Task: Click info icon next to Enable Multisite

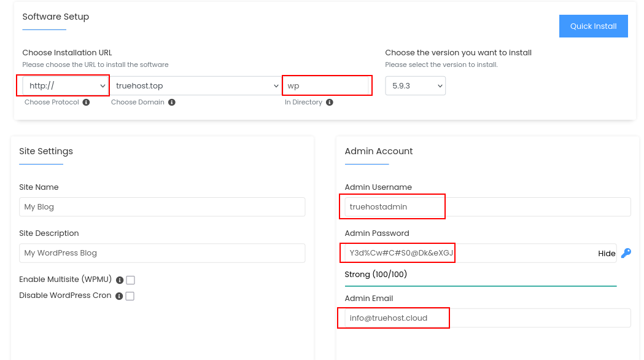Action: (120, 280)
